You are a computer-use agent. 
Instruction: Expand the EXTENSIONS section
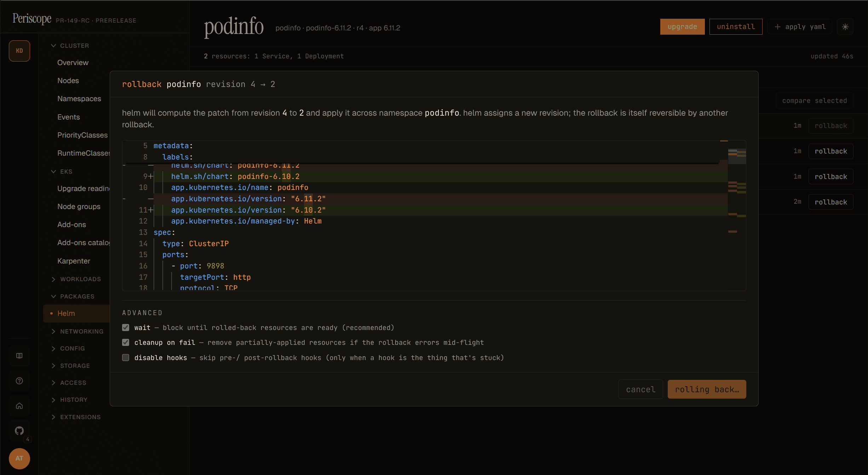click(x=76, y=417)
